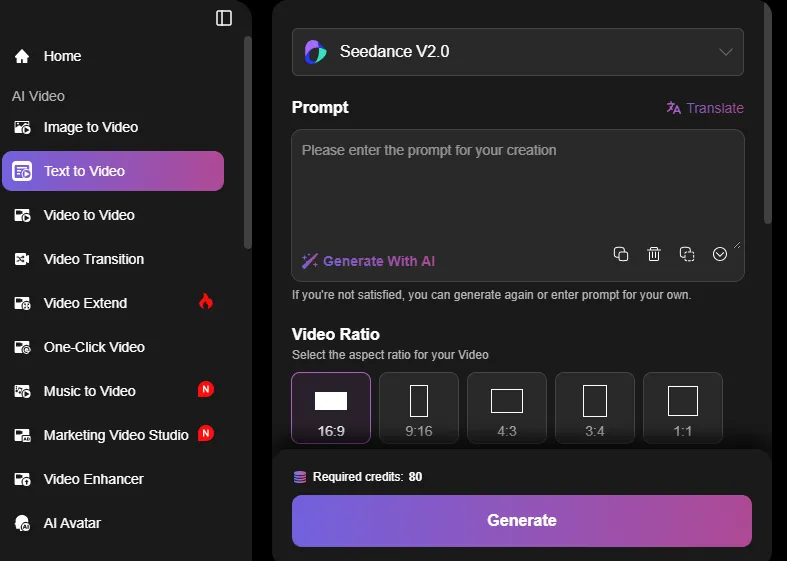
Task: Click the prompt box resize handle
Action: pyautogui.click(x=737, y=245)
